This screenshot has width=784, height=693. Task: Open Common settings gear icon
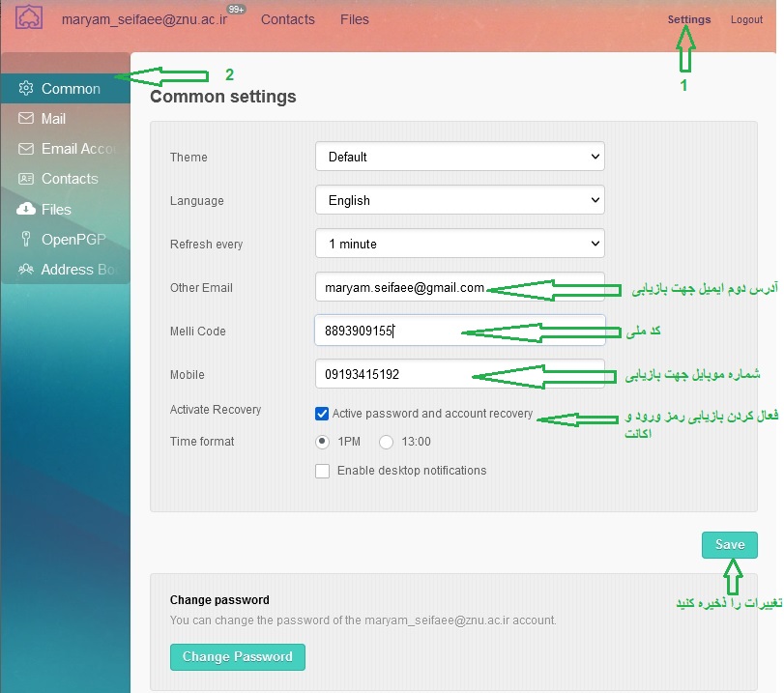click(x=26, y=89)
